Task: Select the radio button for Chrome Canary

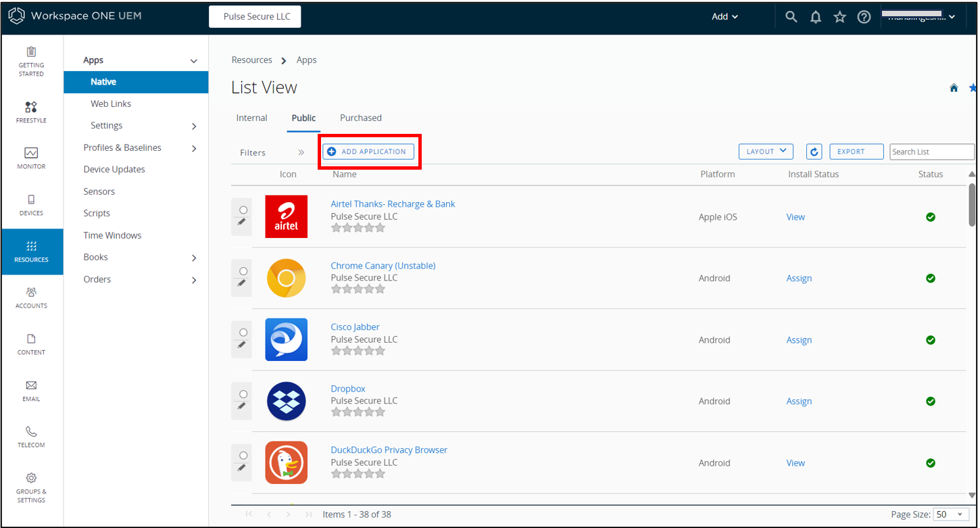Action: click(x=243, y=271)
